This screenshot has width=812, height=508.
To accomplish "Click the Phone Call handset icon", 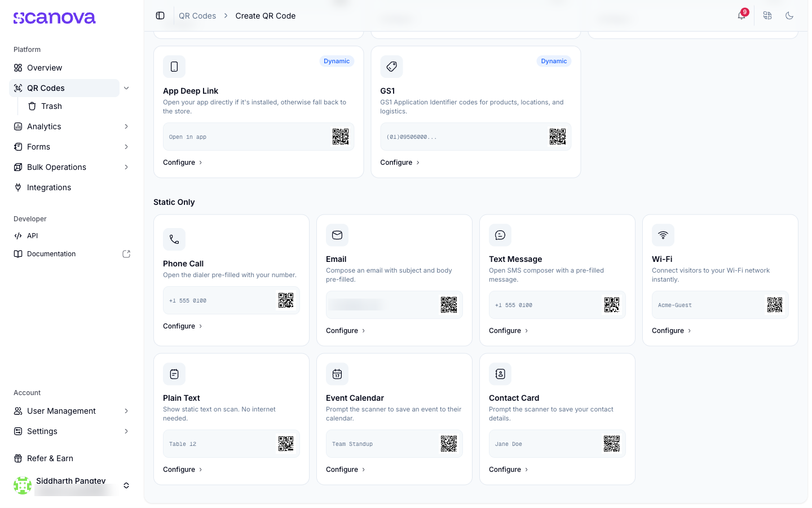I will click(x=174, y=239).
